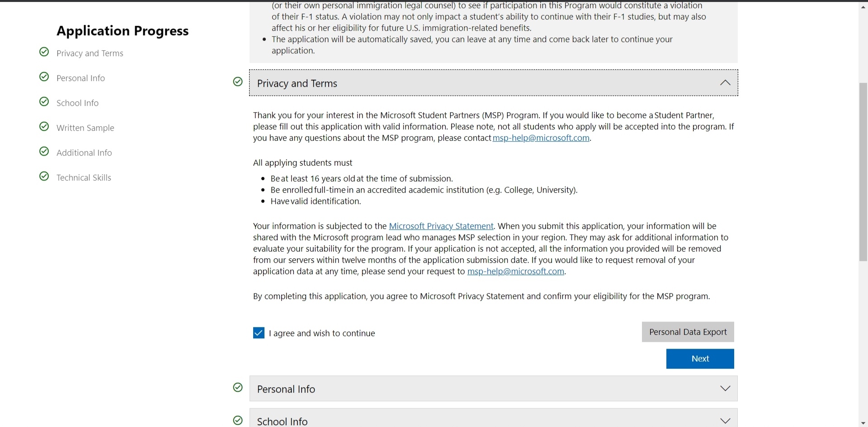Go to Written Sample in progress list
The width and height of the screenshot is (868, 427).
pyautogui.click(x=85, y=128)
